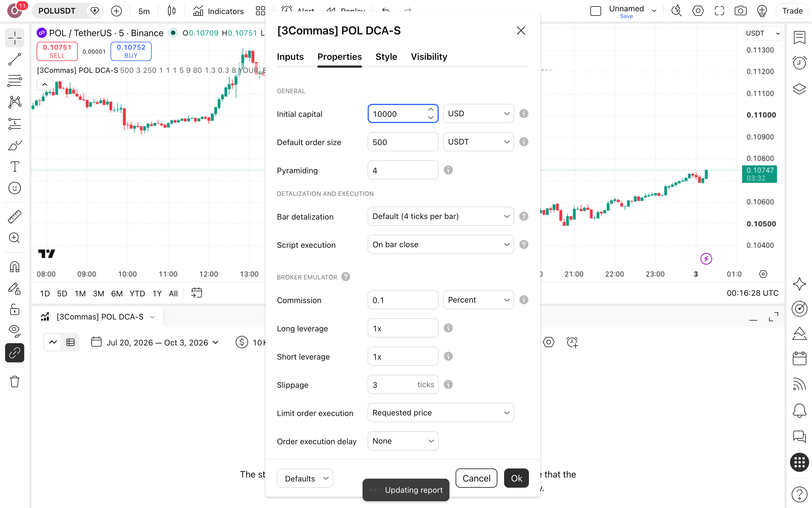Switch to the Style tab
The image size is (812, 508).
click(386, 57)
